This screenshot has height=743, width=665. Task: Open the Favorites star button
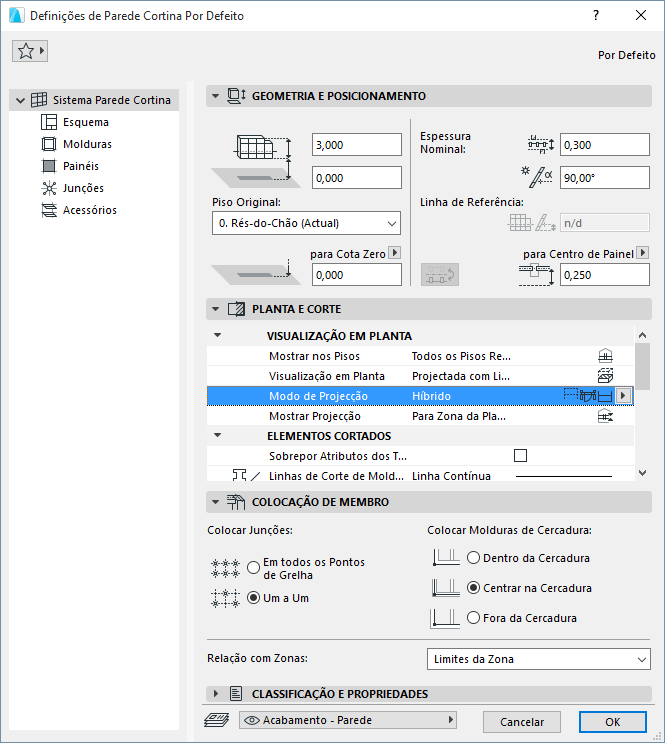click(30, 51)
